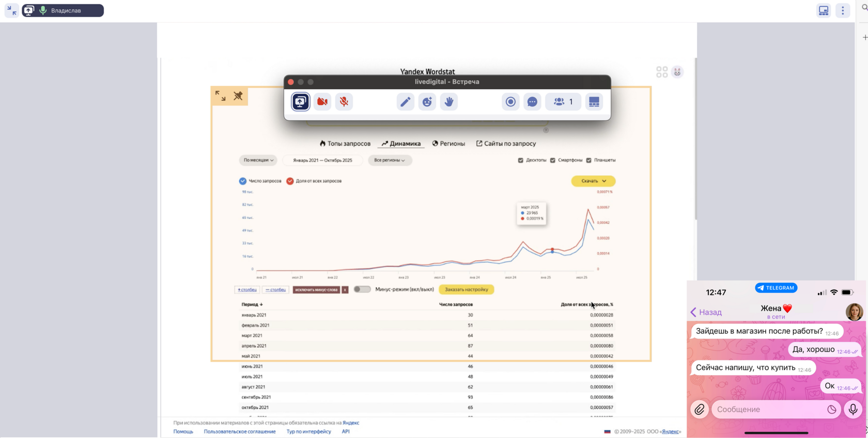The image size is (868, 438).
Task: Click the +столбец button
Action: (246, 290)
